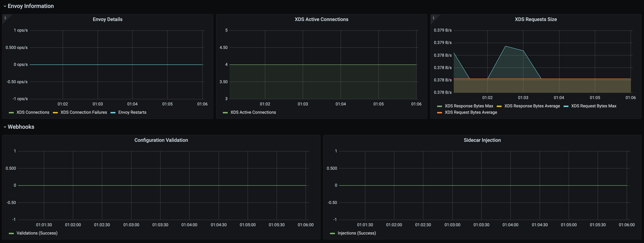Screen dimensions: 644x243
Task: Click yellow swatch for XDS Connection Failures
Action: click(55, 113)
